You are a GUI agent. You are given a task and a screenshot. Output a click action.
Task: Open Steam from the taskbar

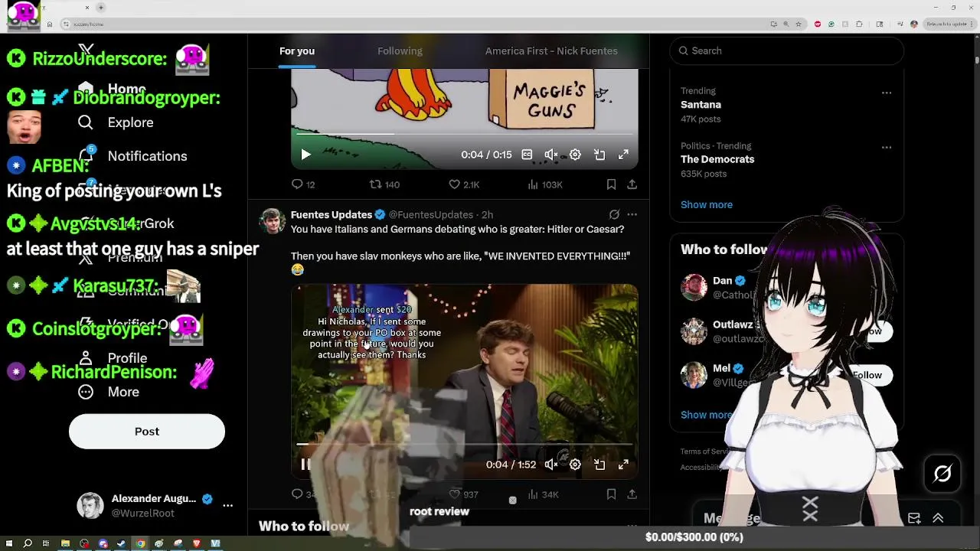(x=121, y=544)
